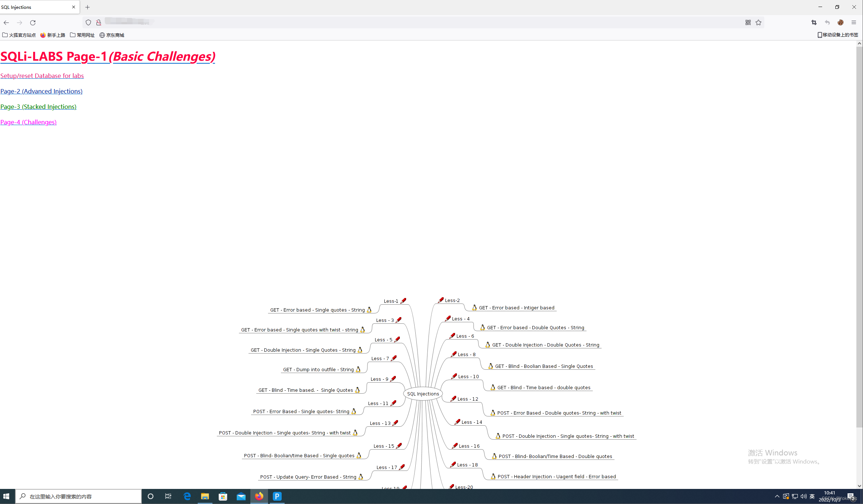Select the Less - 14 lesson label
Image resolution: width=863 pixels, height=504 pixels.
472,422
